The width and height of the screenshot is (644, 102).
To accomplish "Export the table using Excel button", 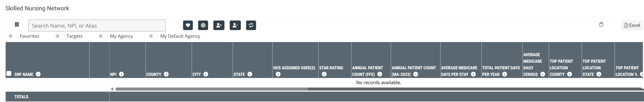I will coord(632,25).
